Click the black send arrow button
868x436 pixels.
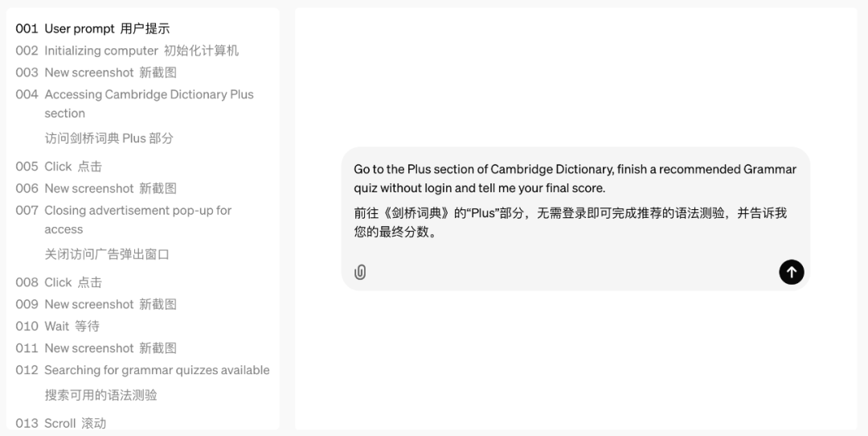click(791, 272)
